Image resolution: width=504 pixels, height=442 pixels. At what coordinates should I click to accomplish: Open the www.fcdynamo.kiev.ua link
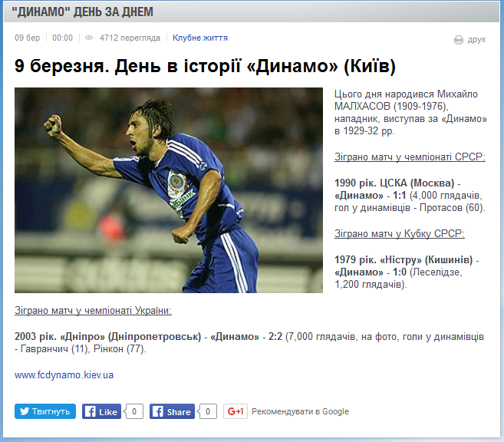point(64,374)
